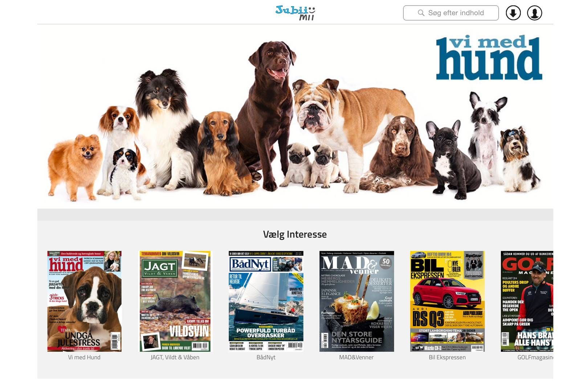
Task: Click the 'GOLFmagasinet' caption link
Action: [x=535, y=357]
